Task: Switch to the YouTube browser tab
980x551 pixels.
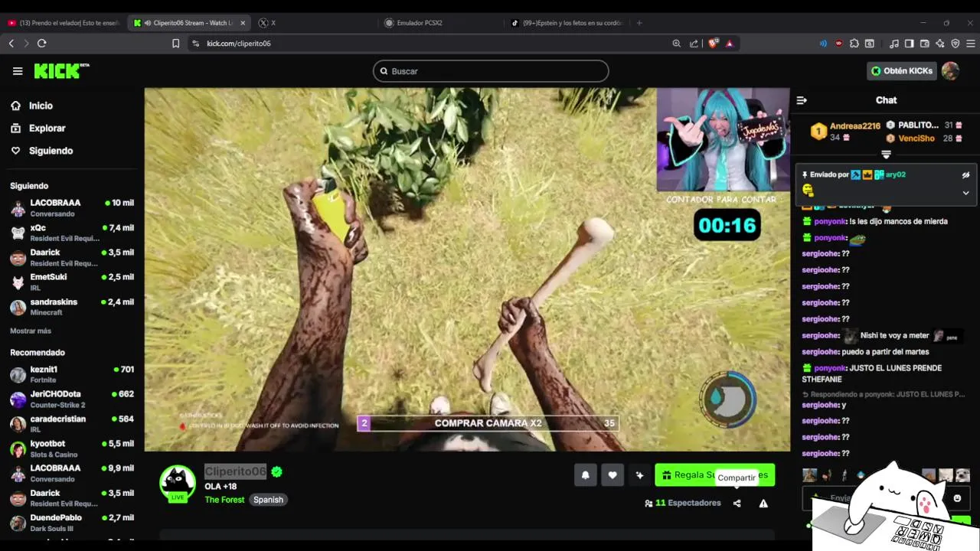Action: [x=64, y=23]
